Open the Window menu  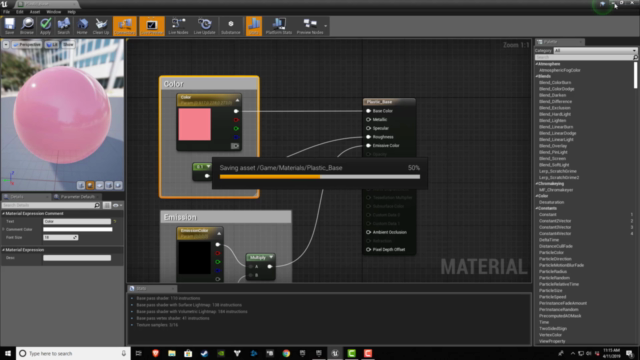click(x=53, y=12)
